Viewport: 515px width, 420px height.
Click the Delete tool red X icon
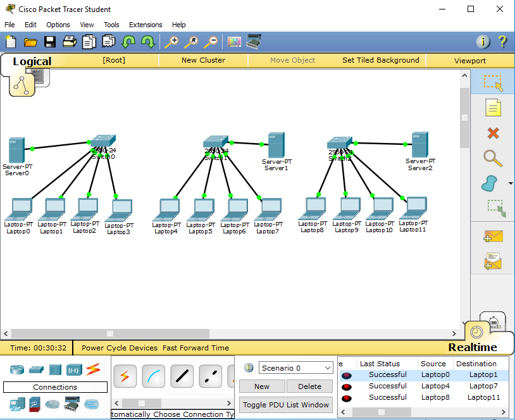click(492, 132)
